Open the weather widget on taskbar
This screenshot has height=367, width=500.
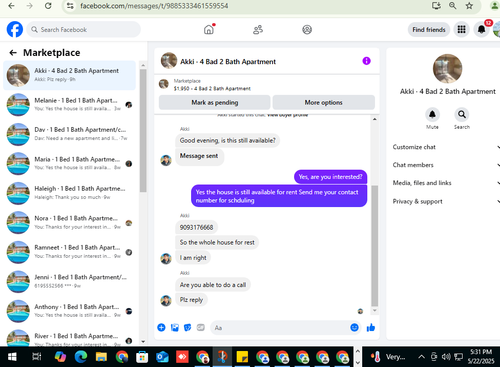[x=388, y=357]
